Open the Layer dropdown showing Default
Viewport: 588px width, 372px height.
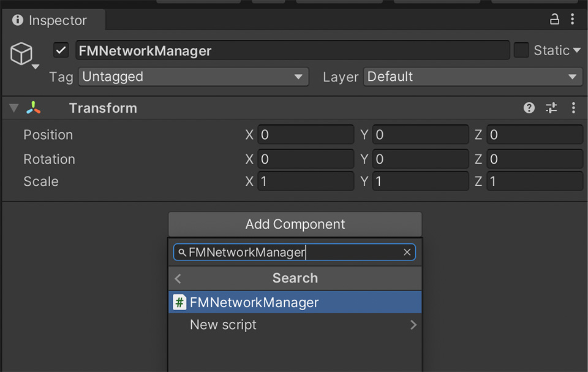coord(473,77)
